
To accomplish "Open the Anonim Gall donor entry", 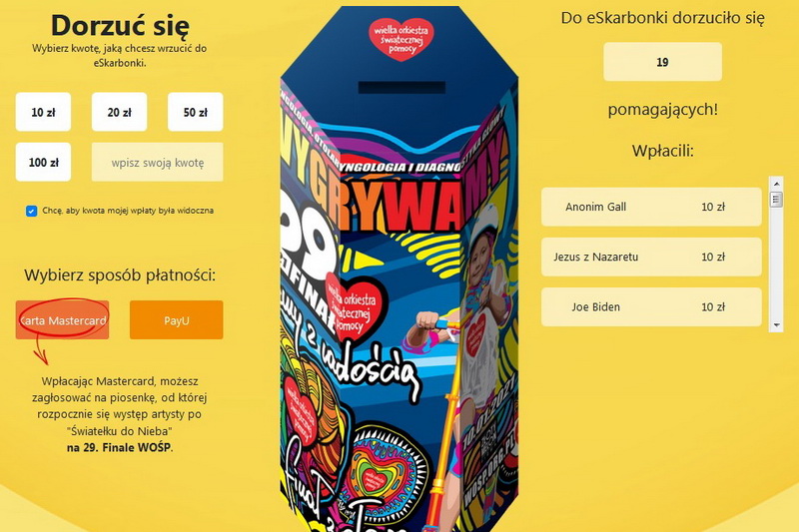I will pyautogui.click(x=651, y=207).
